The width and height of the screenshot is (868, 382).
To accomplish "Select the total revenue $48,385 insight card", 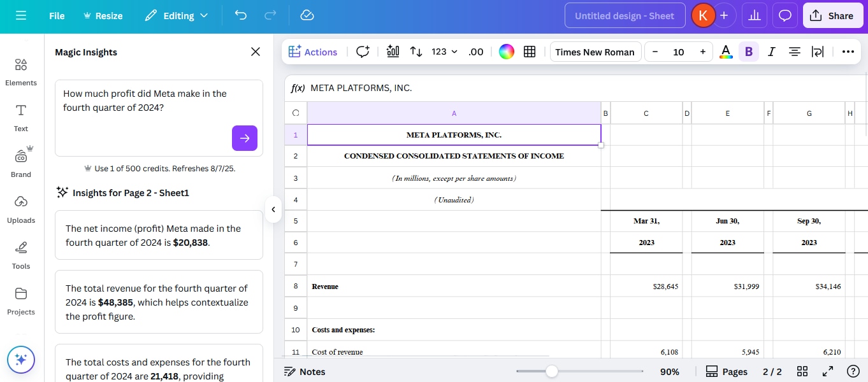I will pyautogui.click(x=159, y=302).
